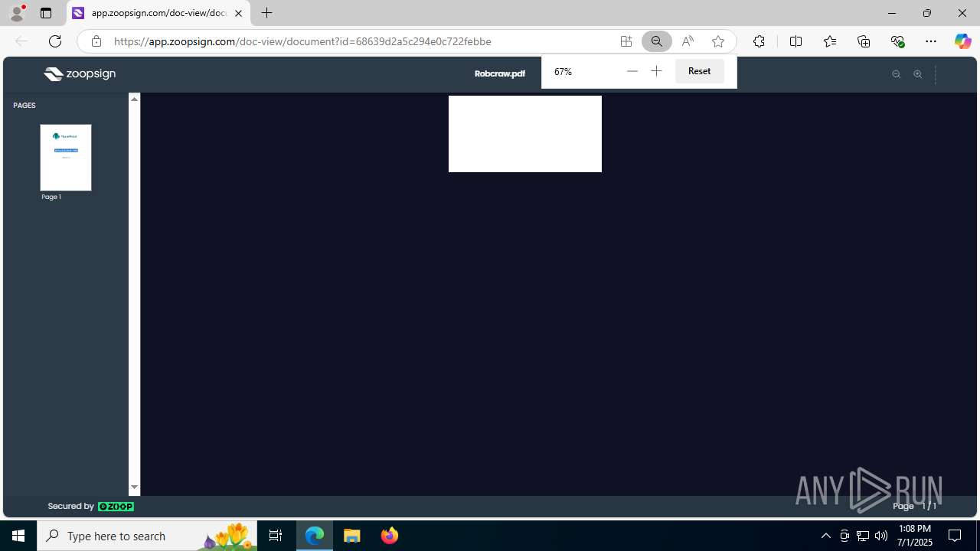Close the zoopsign tab
The image size is (980, 551).
238,13
